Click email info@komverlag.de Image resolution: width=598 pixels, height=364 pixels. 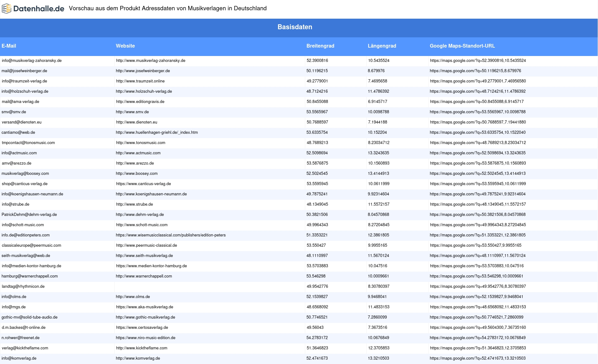tap(19, 358)
